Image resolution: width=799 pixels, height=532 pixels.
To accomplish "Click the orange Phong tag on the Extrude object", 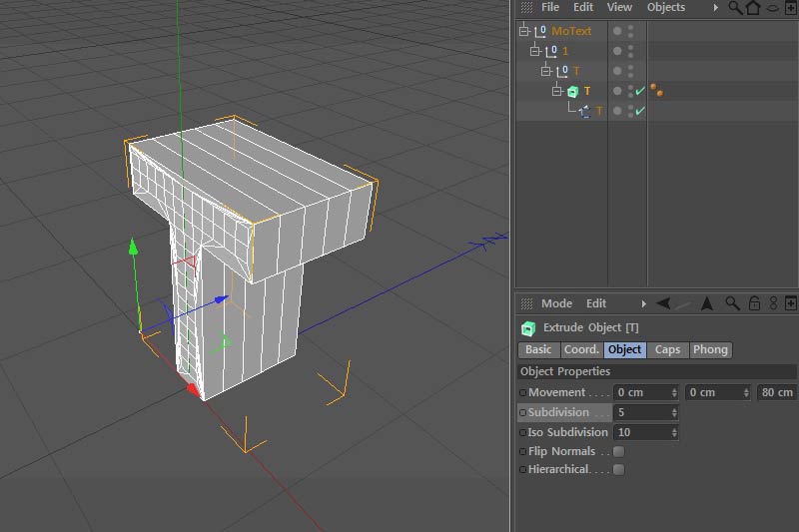I will [x=657, y=91].
